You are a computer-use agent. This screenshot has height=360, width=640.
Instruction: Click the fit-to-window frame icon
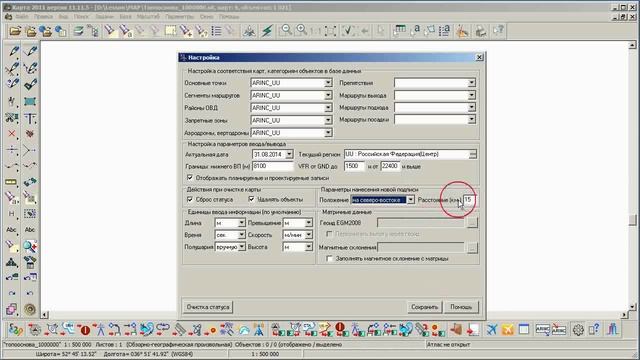[x=330, y=31]
